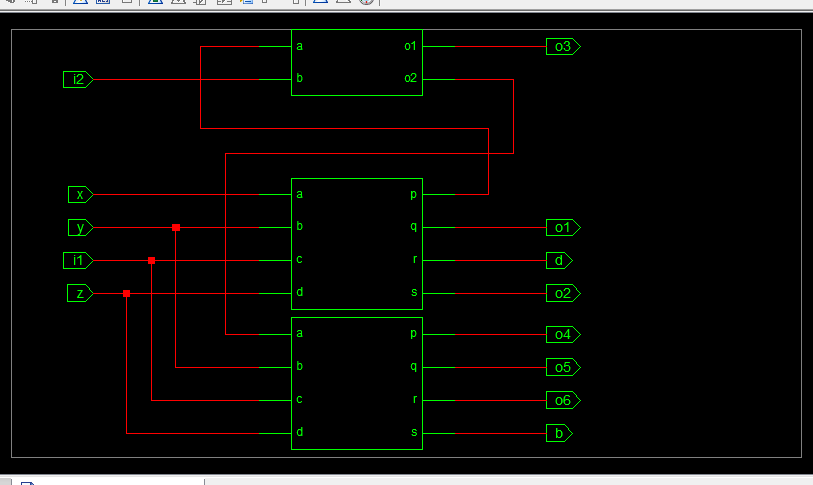The height and width of the screenshot is (485, 813).
Task: Click the o1 output port marker
Action: (562, 227)
